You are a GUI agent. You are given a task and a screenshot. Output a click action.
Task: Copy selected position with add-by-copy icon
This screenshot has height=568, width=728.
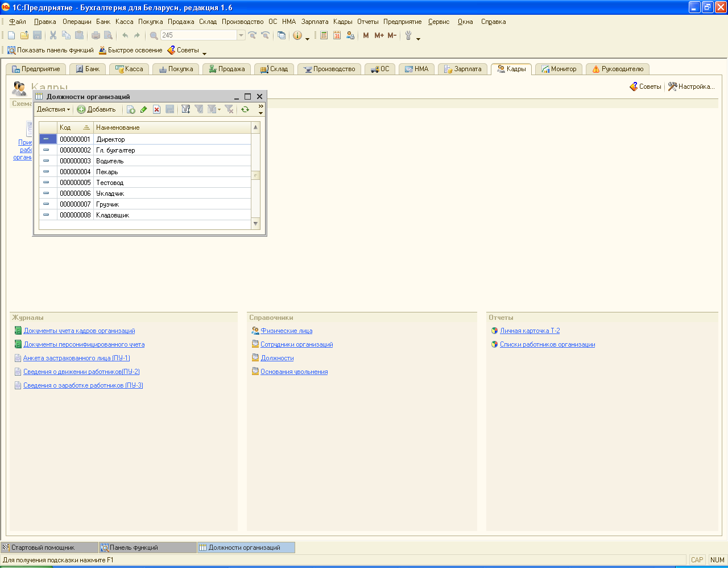coord(131,109)
